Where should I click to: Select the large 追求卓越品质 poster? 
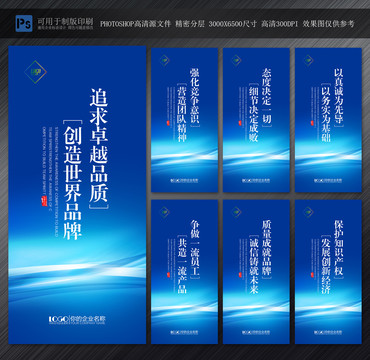77,195
